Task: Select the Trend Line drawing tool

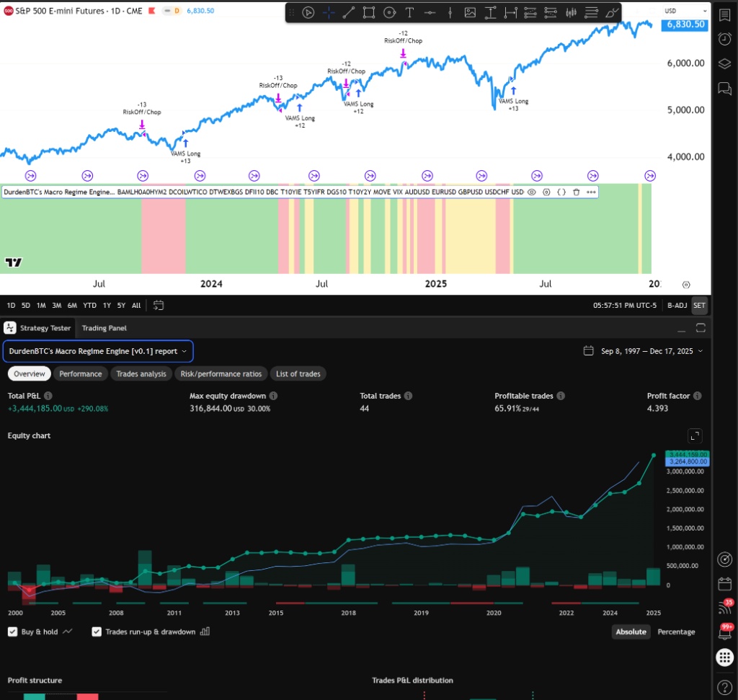Action: click(349, 12)
